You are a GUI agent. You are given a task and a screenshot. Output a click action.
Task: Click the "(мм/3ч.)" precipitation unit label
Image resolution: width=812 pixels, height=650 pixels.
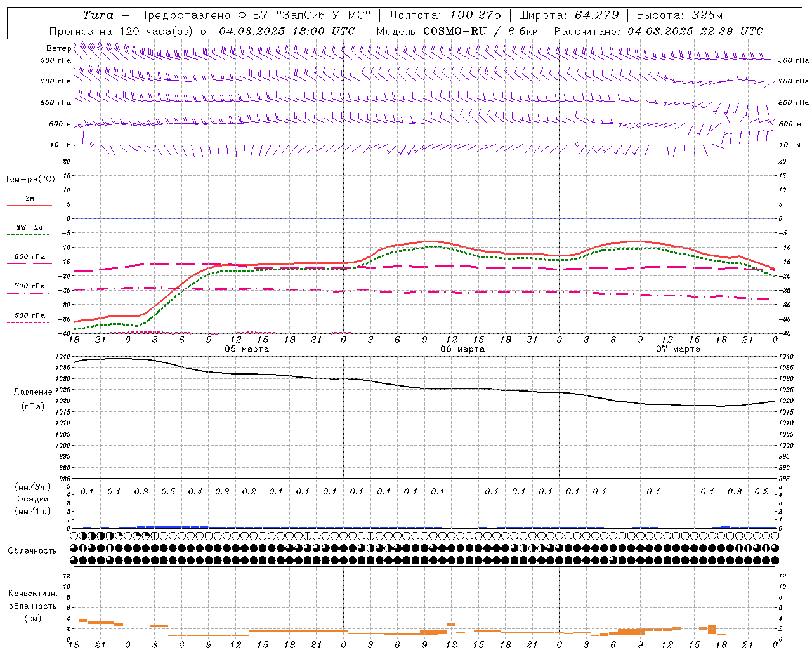[33, 487]
